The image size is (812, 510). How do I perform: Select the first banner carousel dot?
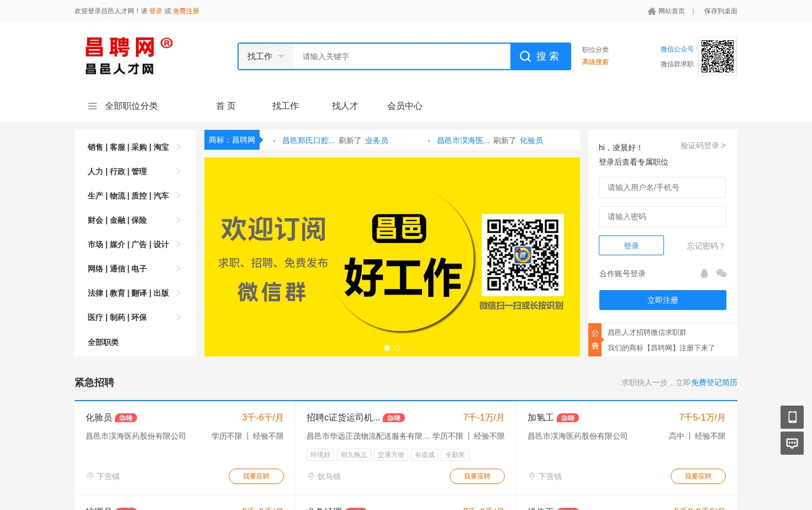387,348
